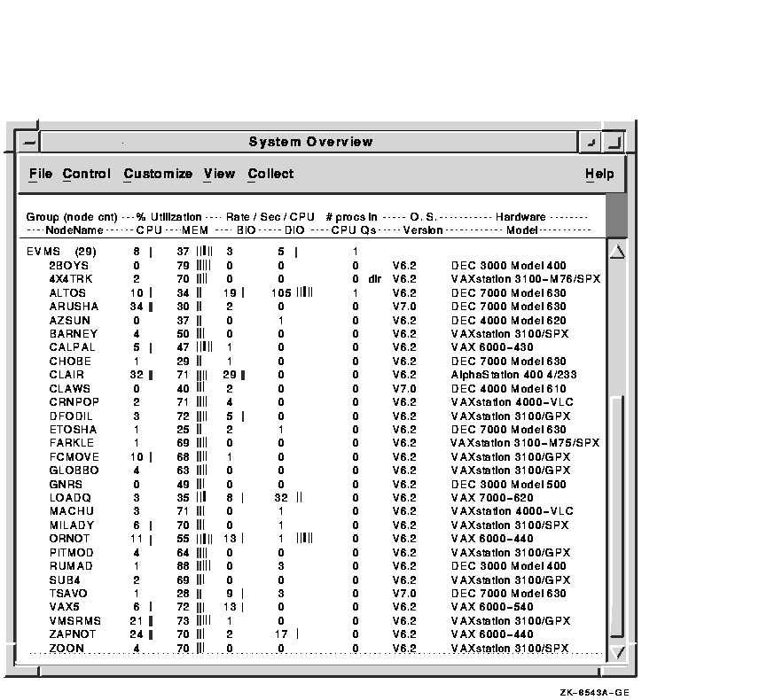This screenshot has width=767, height=700.
Task: Click the ARUSHA CPU utilization bar
Action: point(151,307)
